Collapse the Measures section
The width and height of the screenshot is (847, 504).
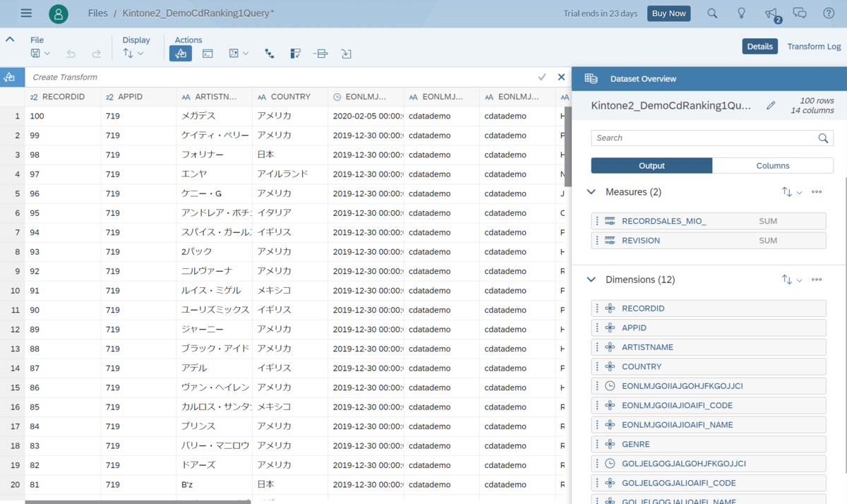[x=591, y=191]
